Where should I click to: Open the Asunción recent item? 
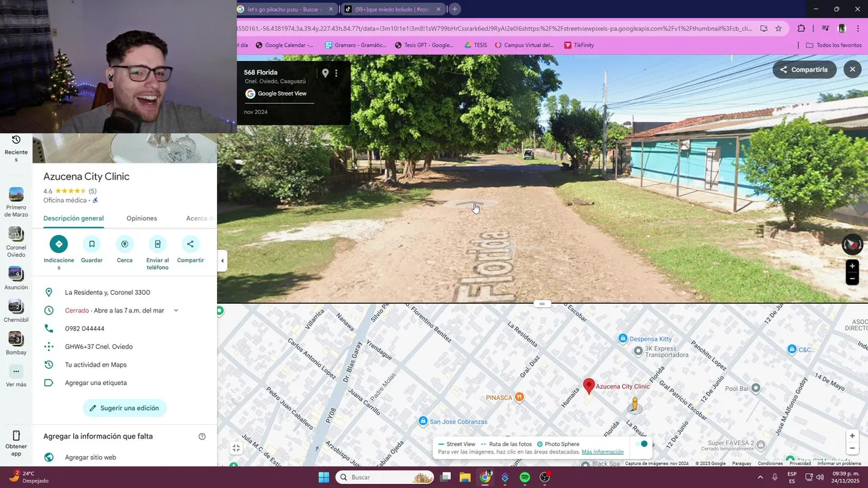(x=16, y=279)
